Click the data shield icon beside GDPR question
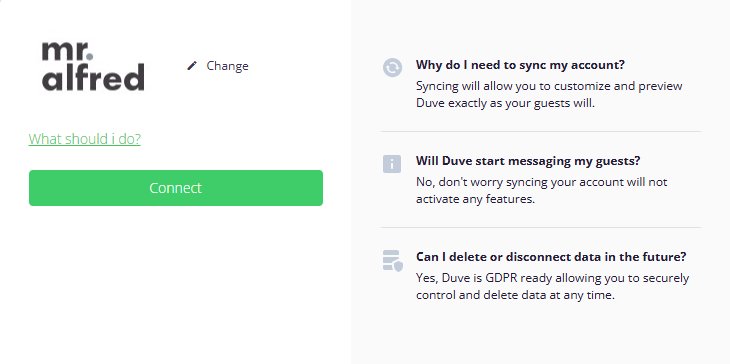This screenshot has width=730, height=364. click(392, 261)
